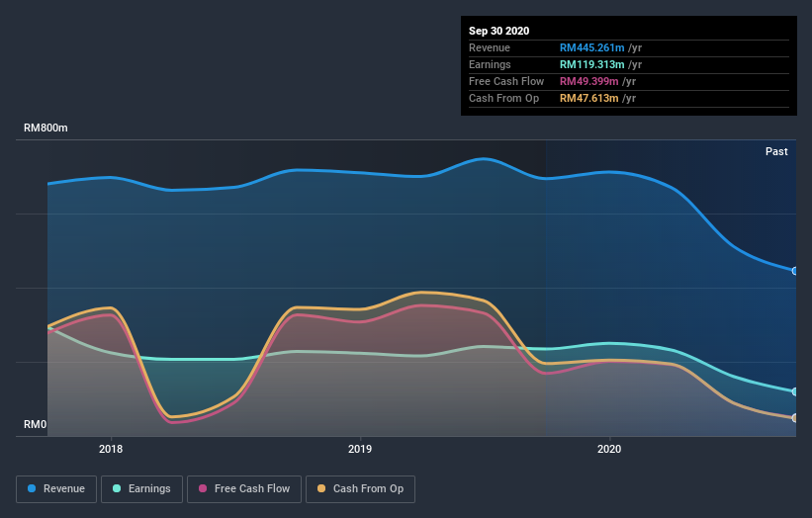Click the Earnings label in tooltip
Image resolution: width=812 pixels, height=518 pixels.
pyautogui.click(x=490, y=64)
